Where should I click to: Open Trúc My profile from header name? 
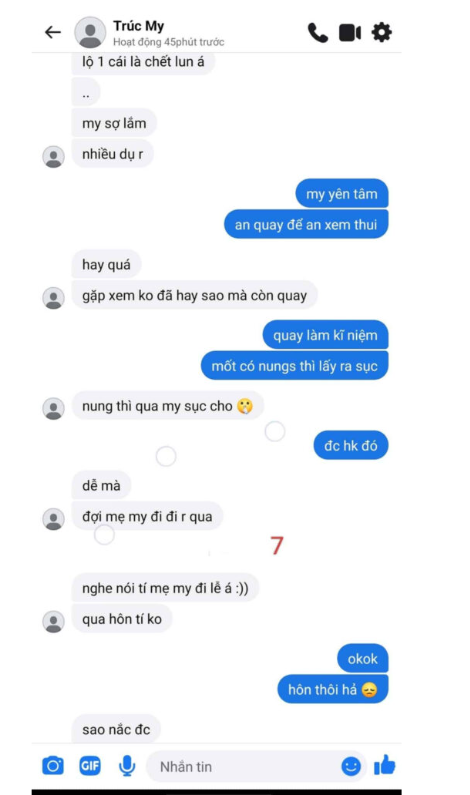[x=138, y=26]
